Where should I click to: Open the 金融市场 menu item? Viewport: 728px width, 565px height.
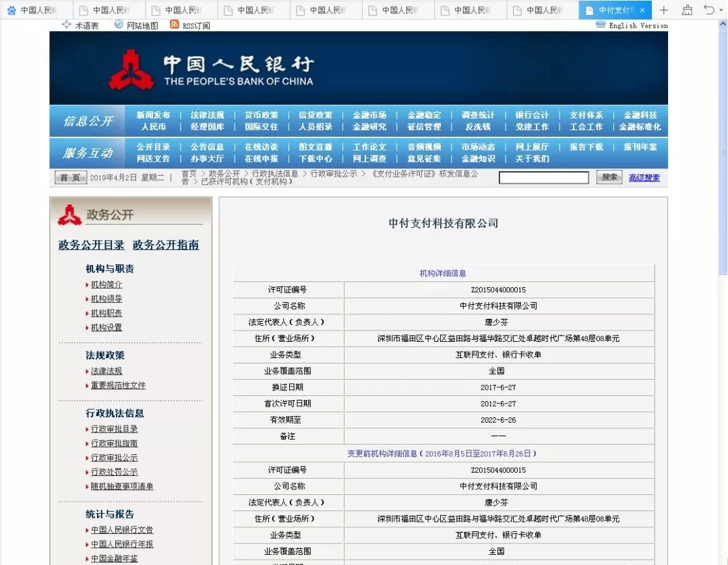point(369,115)
